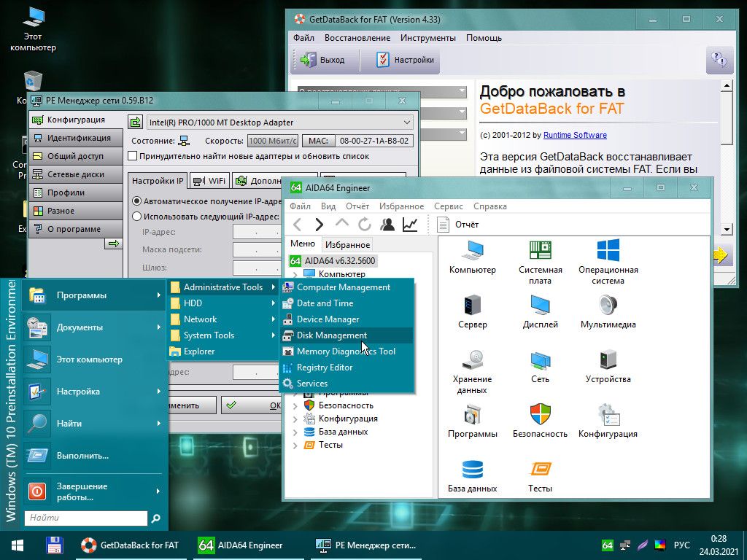The height and width of the screenshot is (560, 747).
Task: Select automatic IP address radio button
Action: coord(136,201)
